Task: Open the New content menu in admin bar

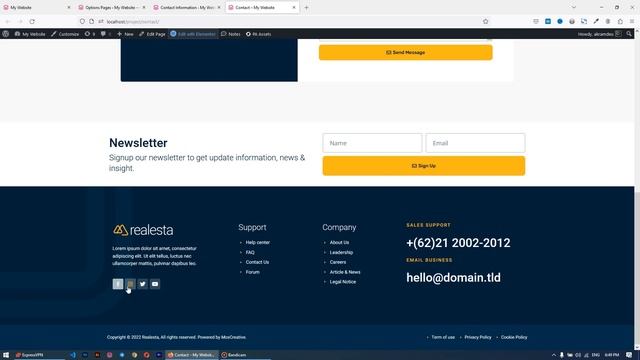Action: point(125,34)
